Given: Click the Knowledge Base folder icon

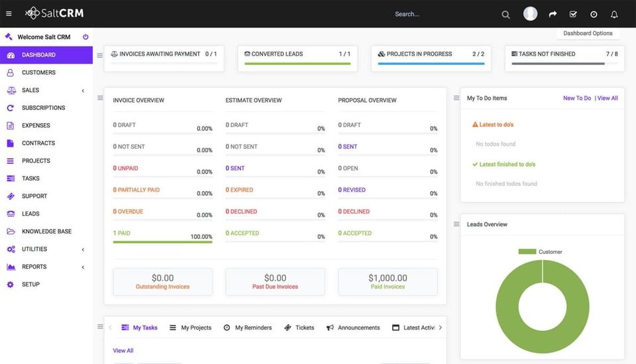Looking at the screenshot, I should [x=11, y=232].
